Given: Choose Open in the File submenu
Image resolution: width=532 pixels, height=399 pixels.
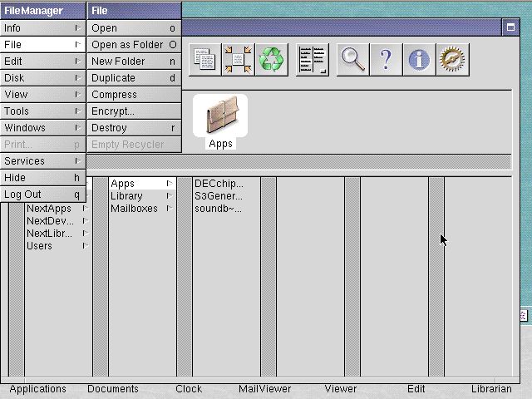Looking at the screenshot, I should (x=135, y=28).
